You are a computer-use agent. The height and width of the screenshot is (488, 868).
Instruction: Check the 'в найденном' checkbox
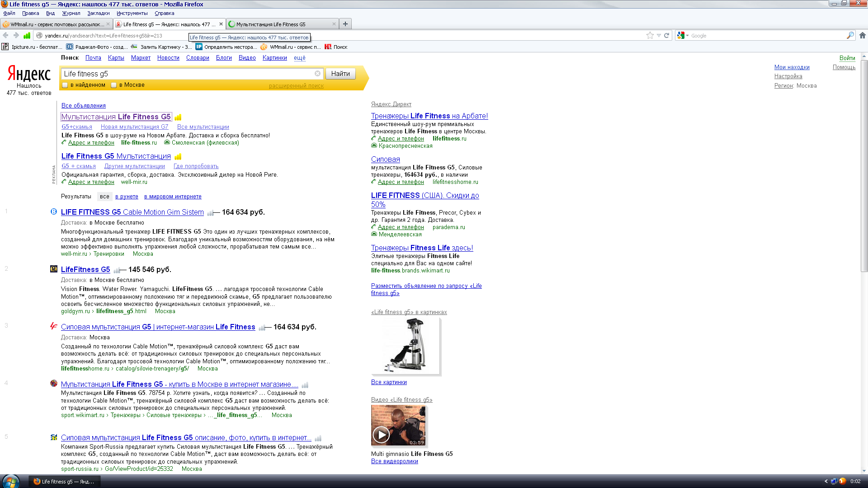tap(65, 85)
